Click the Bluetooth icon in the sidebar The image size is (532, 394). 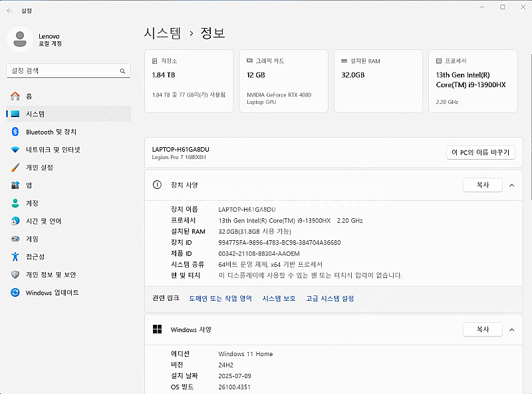tap(15, 132)
